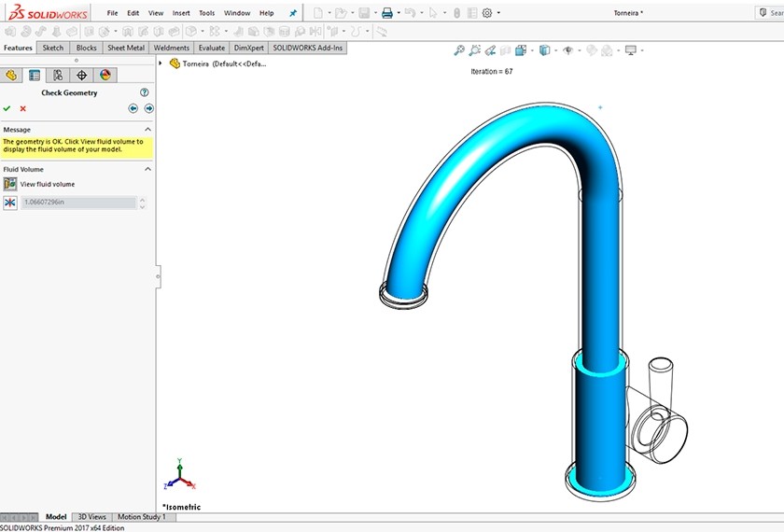Click the Zoom to Fit magnifier icon
784x532 pixels.
(459, 50)
